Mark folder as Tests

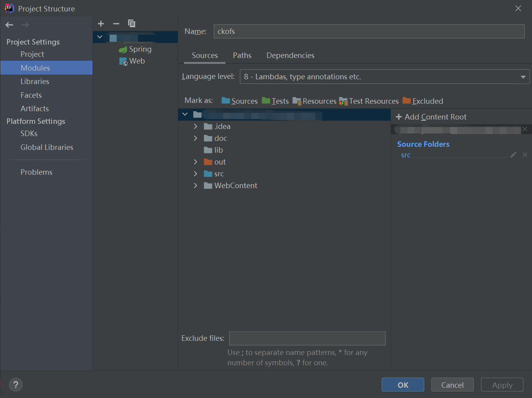(x=275, y=101)
